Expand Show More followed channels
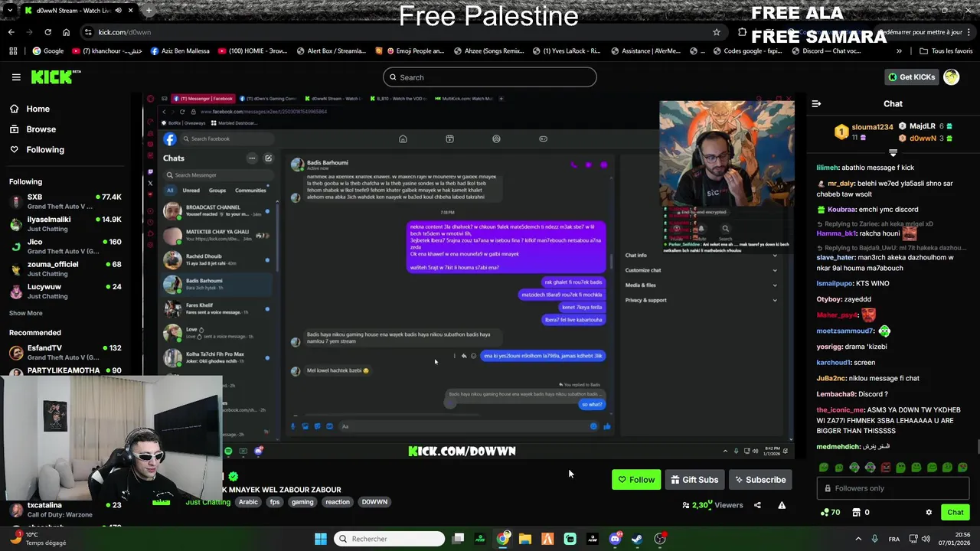The width and height of the screenshot is (980, 551). point(26,313)
